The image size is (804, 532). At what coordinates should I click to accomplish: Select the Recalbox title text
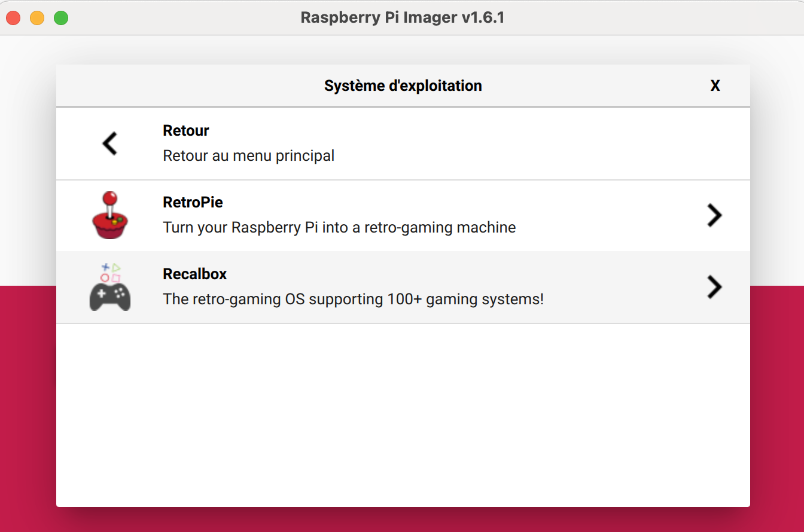point(195,274)
